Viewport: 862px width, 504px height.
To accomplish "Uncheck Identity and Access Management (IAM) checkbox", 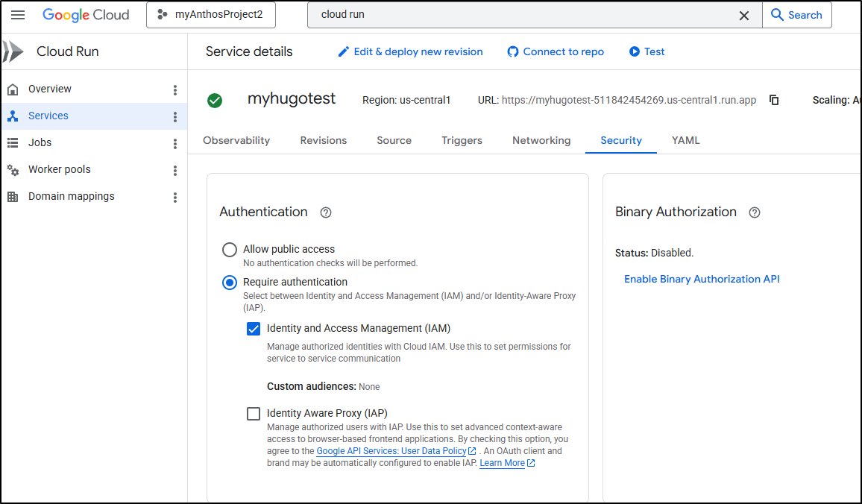I will click(254, 329).
